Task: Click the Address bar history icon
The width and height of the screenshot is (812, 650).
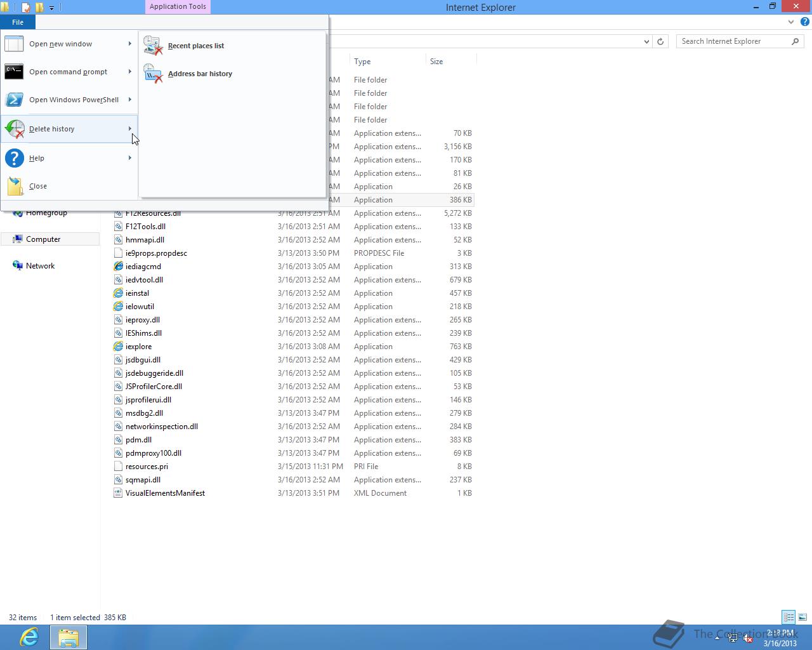Action: (153, 74)
